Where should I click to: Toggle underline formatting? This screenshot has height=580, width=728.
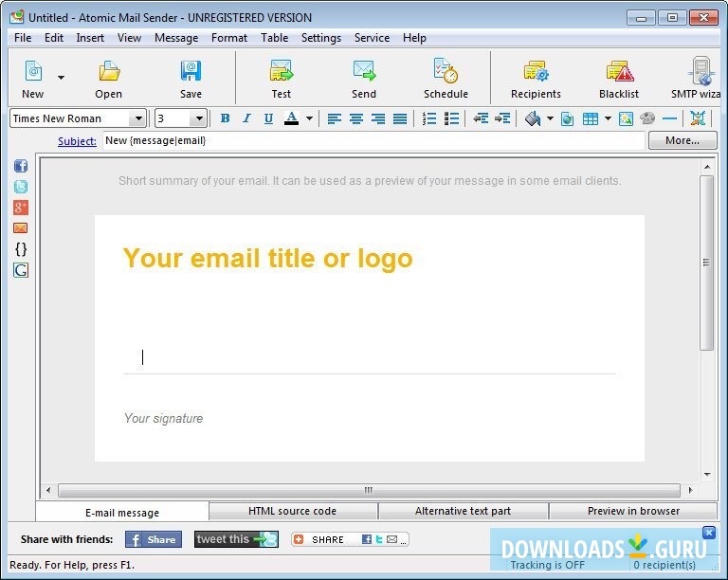[x=268, y=118]
